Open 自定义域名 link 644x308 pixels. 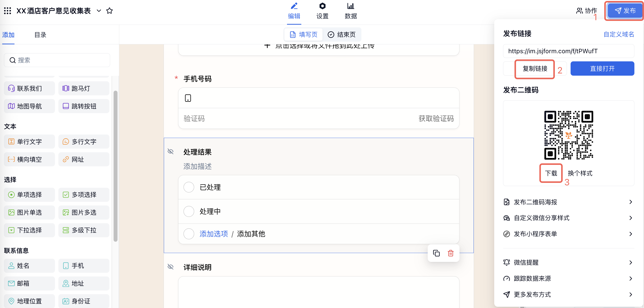pyautogui.click(x=619, y=34)
